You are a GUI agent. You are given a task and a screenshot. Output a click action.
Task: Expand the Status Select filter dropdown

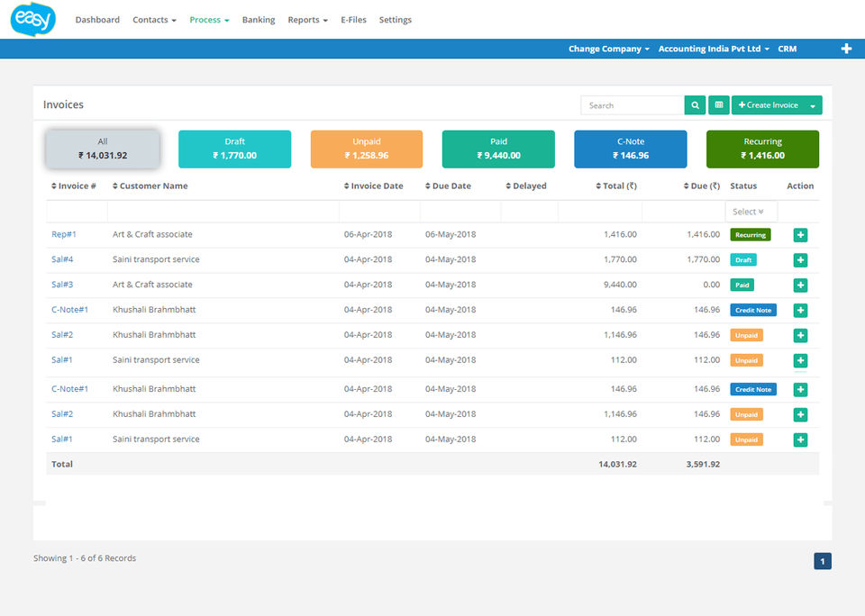point(750,212)
